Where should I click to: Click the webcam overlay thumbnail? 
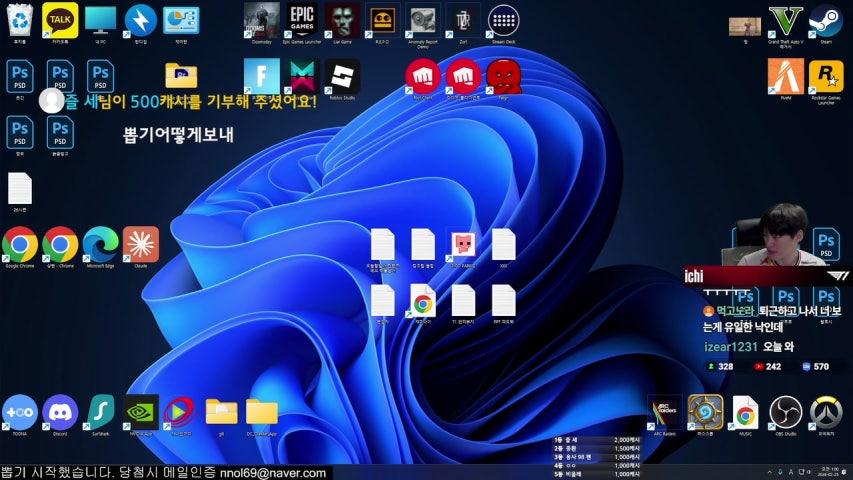pos(780,233)
